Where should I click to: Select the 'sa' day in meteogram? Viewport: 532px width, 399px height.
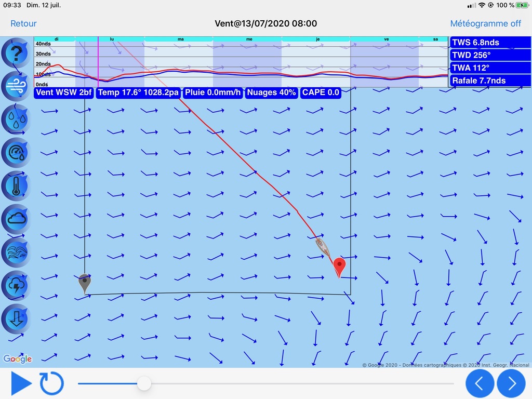tap(435, 39)
